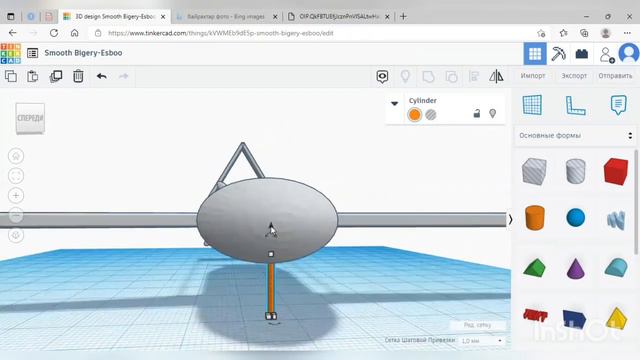640x360 pixels.
Task: Click the Home view button
Action: point(16,156)
